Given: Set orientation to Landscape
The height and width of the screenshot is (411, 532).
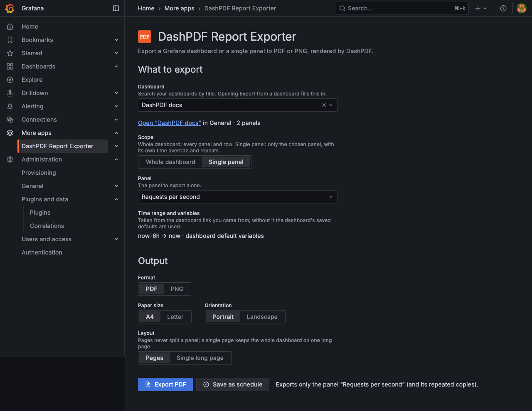Looking at the screenshot, I should click(262, 317).
